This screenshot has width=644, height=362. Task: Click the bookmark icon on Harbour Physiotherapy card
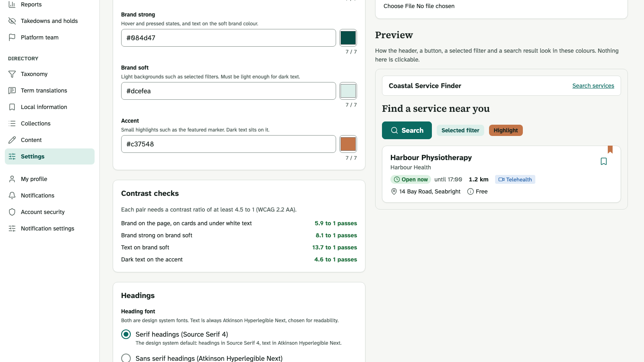(x=604, y=161)
